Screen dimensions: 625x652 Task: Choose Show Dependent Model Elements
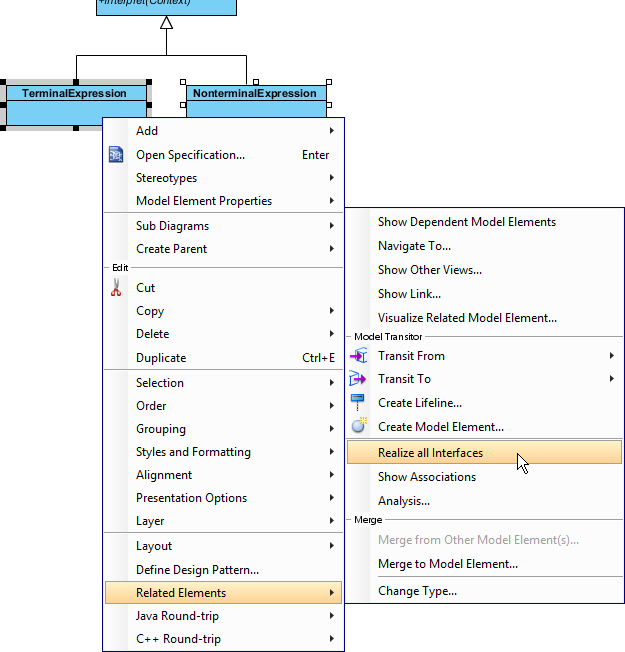[x=484, y=222]
